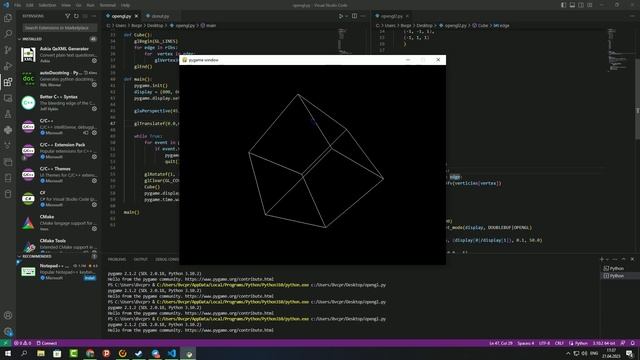Open File Explorer from the taskbar
The image size is (640, 360).
click(x=41, y=353)
